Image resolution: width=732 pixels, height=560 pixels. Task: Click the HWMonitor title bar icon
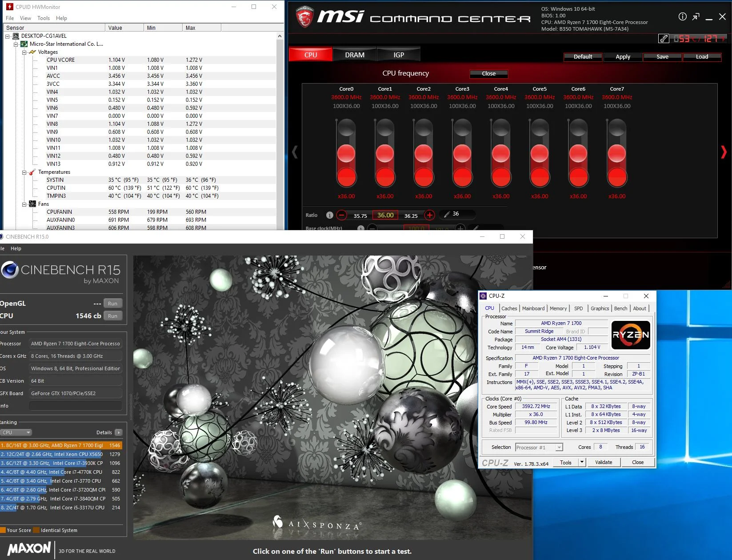pos(9,7)
